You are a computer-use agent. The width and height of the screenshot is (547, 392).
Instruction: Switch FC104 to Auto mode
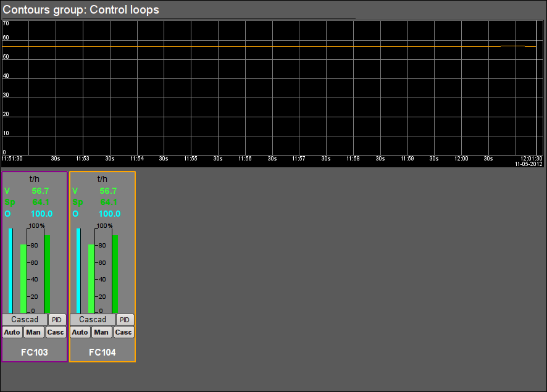pos(80,332)
